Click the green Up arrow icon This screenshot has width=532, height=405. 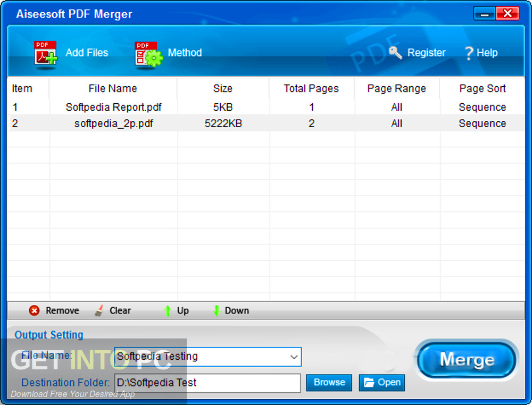tap(167, 310)
